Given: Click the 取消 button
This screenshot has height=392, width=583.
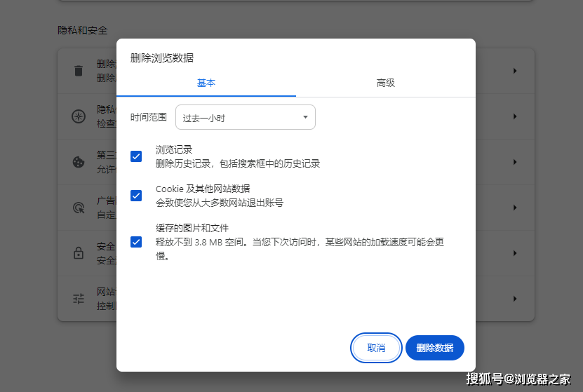Looking at the screenshot, I should (376, 348).
